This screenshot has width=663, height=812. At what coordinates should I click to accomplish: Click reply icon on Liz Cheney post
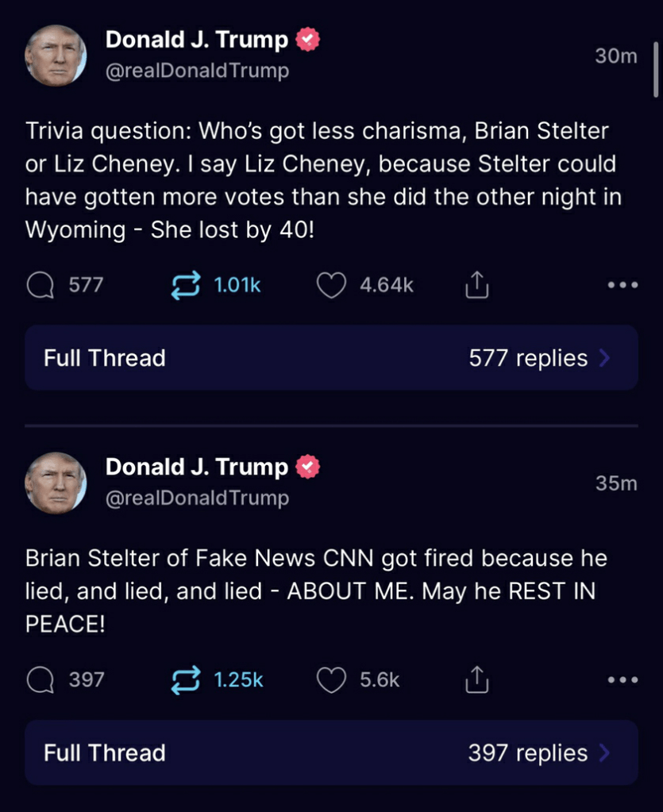(x=39, y=286)
